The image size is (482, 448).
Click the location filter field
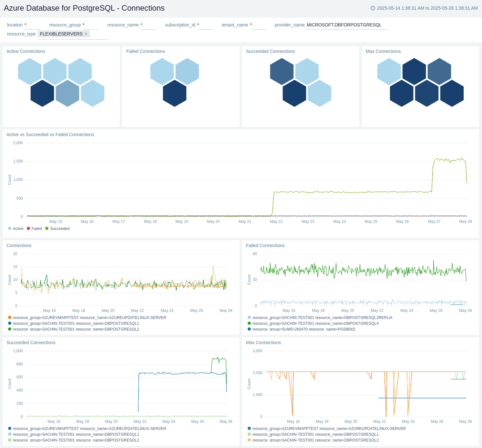(x=33, y=25)
